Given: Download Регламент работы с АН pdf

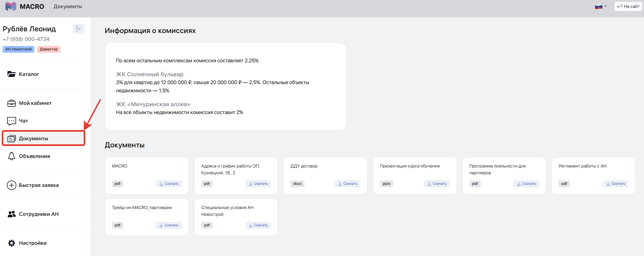Looking at the screenshot, I should [x=615, y=184].
